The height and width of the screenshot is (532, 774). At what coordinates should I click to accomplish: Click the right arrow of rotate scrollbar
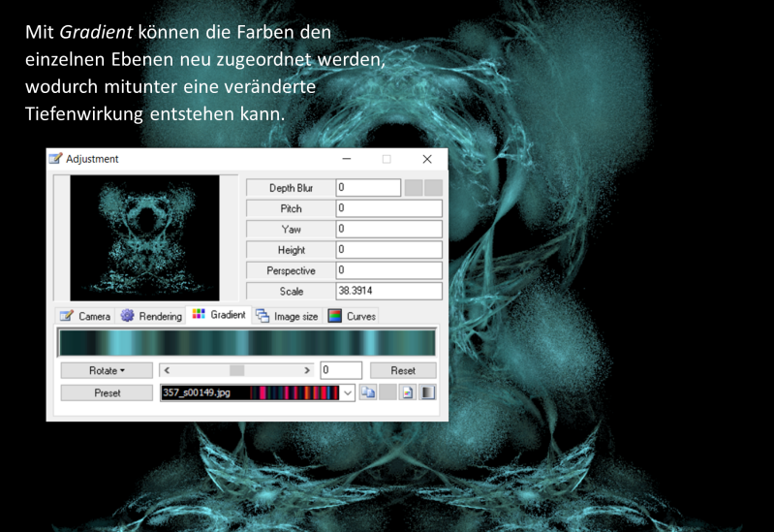point(306,370)
